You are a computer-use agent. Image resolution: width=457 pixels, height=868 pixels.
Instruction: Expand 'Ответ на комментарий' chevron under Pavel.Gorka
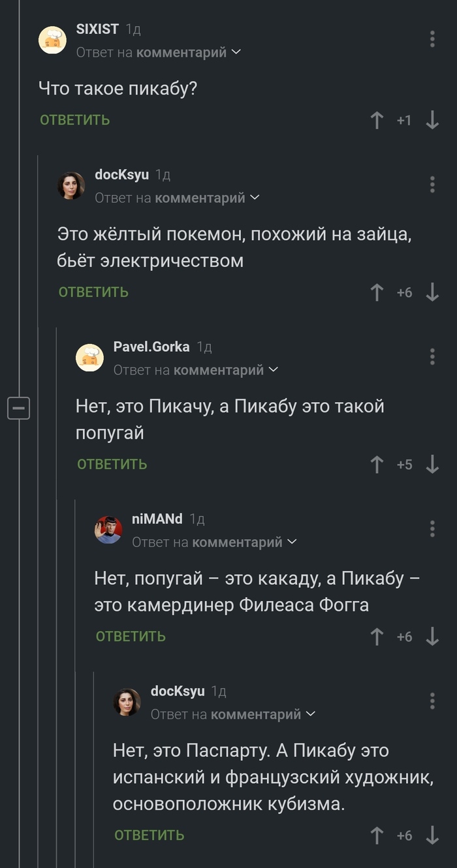[274, 370]
